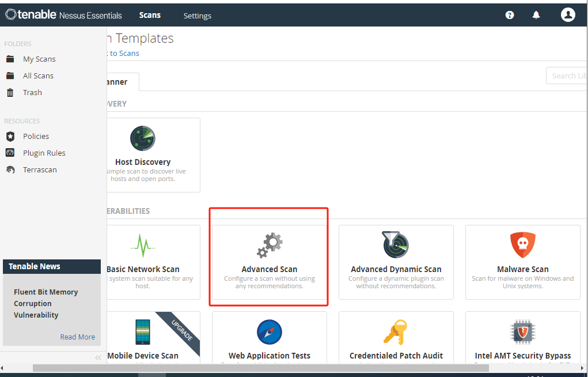Open the Fluent Bit Memory Corruption news headline
Viewport: 588px width, 377px height.
point(45,303)
